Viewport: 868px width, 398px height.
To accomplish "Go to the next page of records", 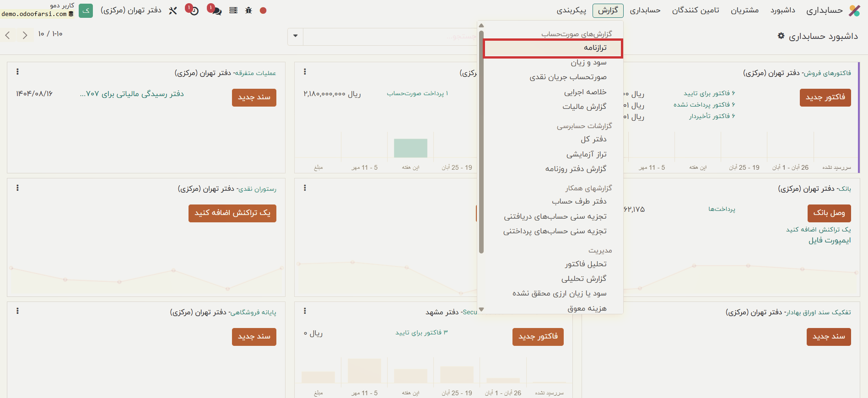I will (8, 35).
